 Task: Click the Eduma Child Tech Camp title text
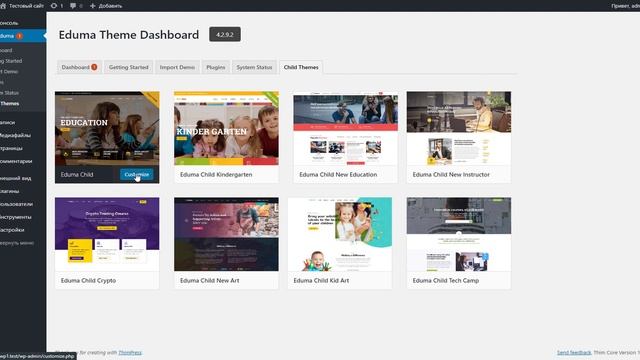[446, 280]
